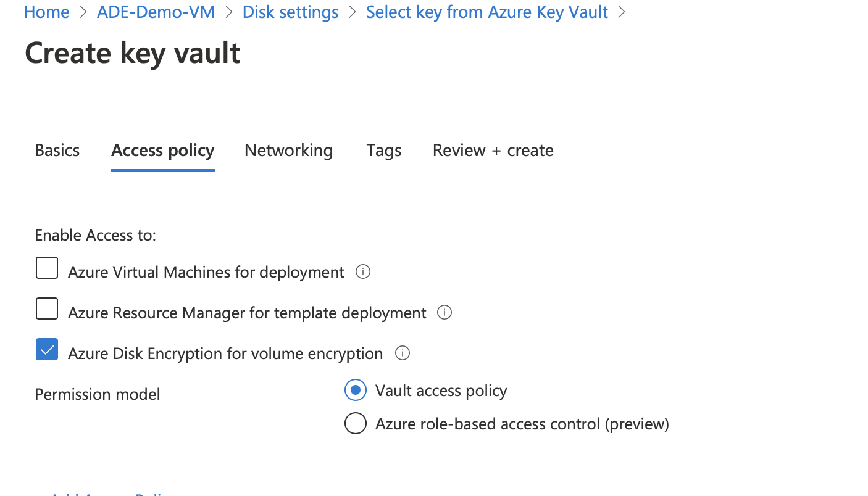This screenshot has height=496, width=868.
Task: Open Select key from Azure Key Vault breadcrumb
Action: 487,12
